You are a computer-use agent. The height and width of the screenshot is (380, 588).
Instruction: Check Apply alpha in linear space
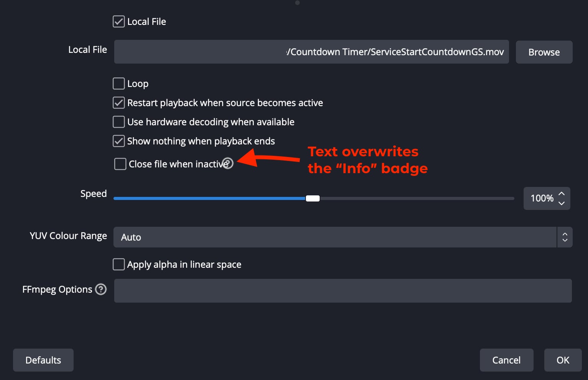tap(118, 264)
